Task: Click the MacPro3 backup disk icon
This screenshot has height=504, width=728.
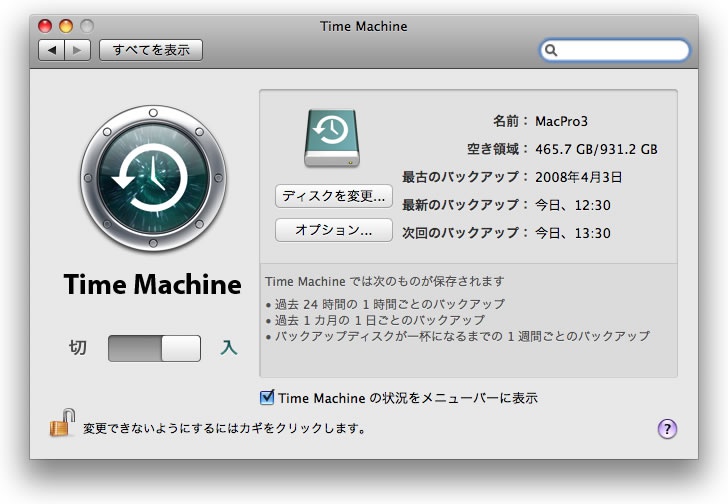Action: (332, 138)
